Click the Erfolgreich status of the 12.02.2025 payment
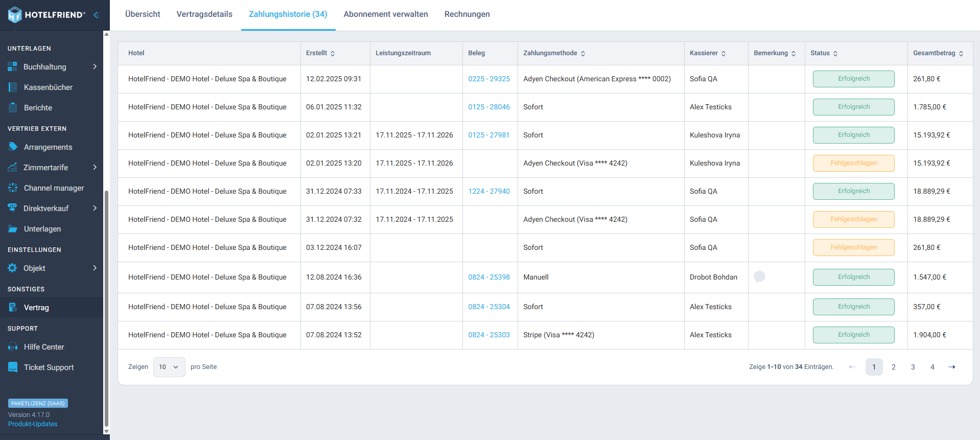The height and width of the screenshot is (440, 980). coord(854,79)
